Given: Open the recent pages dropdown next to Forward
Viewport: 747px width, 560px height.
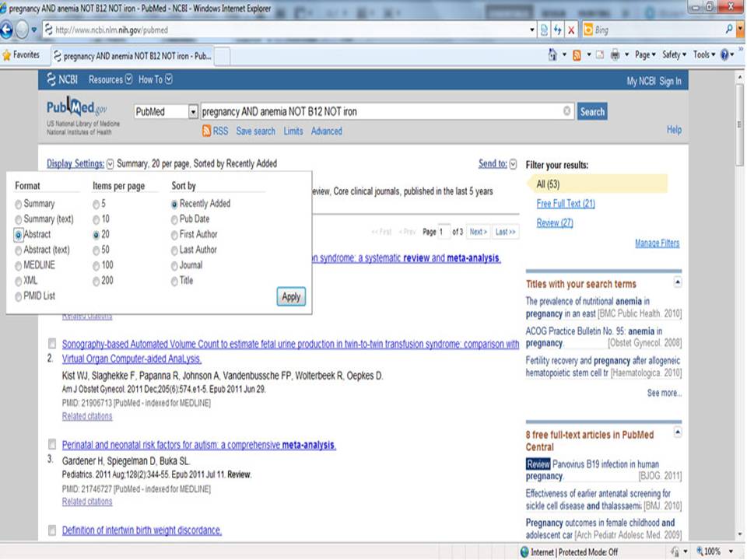Looking at the screenshot, I should (x=33, y=30).
